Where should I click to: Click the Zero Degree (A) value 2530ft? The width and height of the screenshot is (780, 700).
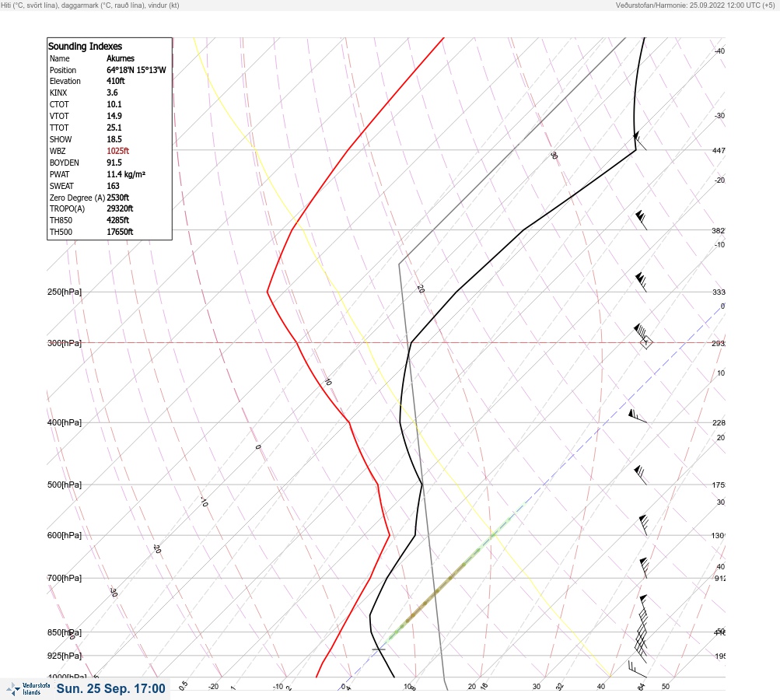[x=118, y=198]
